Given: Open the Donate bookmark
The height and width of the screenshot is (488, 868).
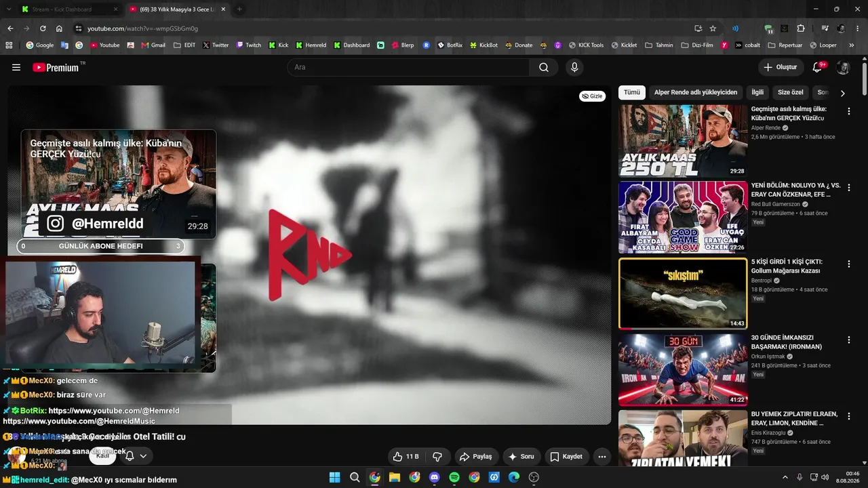Looking at the screenshot, I should (519, 45).
